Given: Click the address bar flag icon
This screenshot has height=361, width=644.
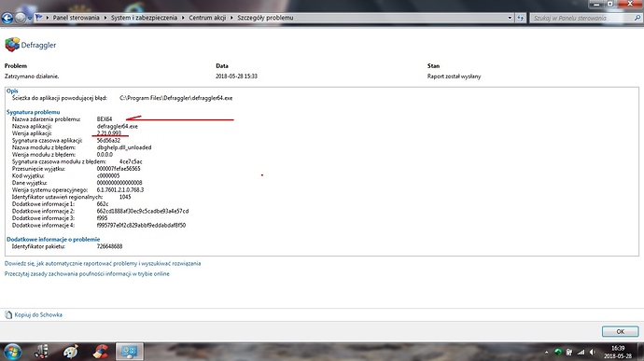Looking at the screenshot, I should click(x=39, y=18).
